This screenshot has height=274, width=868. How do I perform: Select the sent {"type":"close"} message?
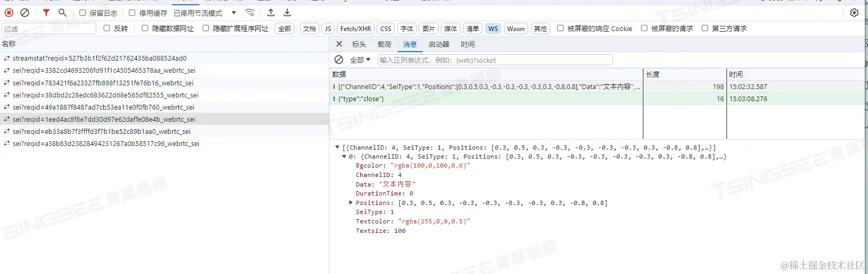point(597,99)
